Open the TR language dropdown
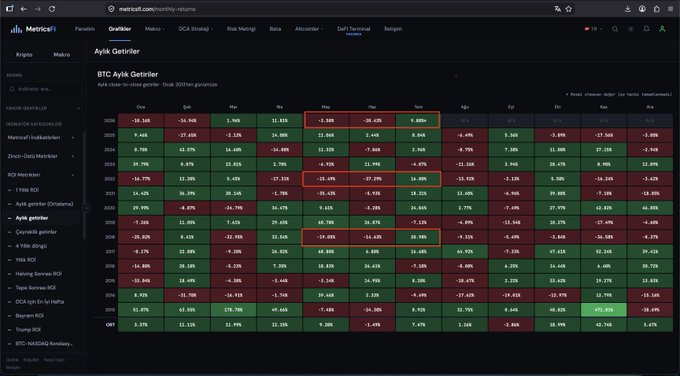This screenshot has width=680, height=376. tap(593, 29)
